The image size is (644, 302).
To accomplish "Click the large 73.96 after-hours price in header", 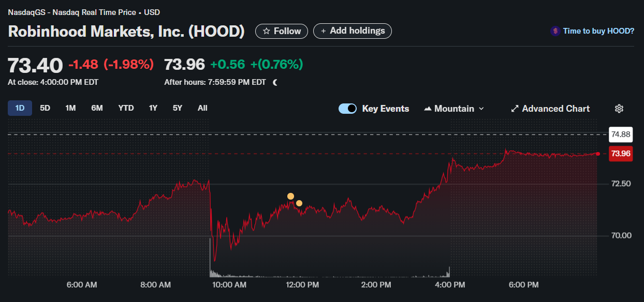I will click(185, 65).
